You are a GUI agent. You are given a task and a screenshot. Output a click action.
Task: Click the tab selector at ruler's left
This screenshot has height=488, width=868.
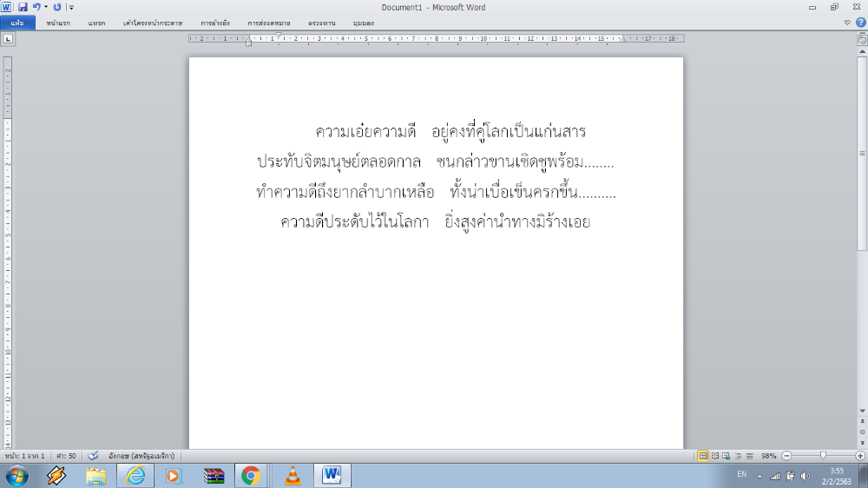click(7, 39)
